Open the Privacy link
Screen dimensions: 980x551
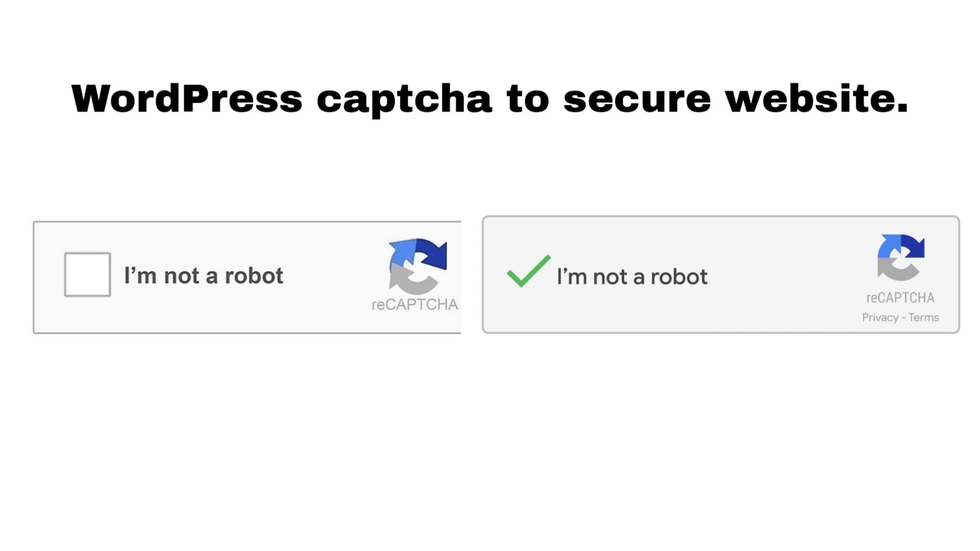881,317
